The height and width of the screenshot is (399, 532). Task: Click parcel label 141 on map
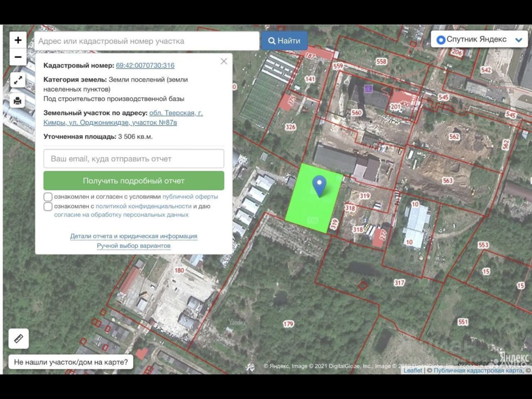pyautogui.click(x=310, y=79)
